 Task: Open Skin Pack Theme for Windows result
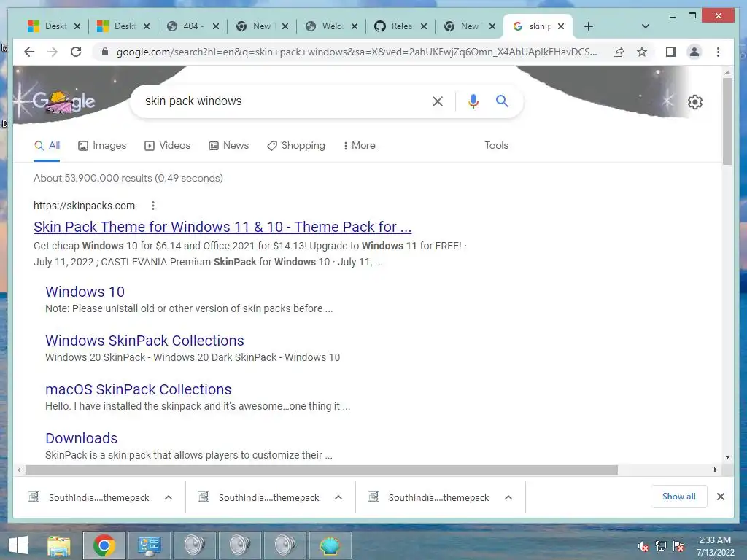tap(222, 227)
